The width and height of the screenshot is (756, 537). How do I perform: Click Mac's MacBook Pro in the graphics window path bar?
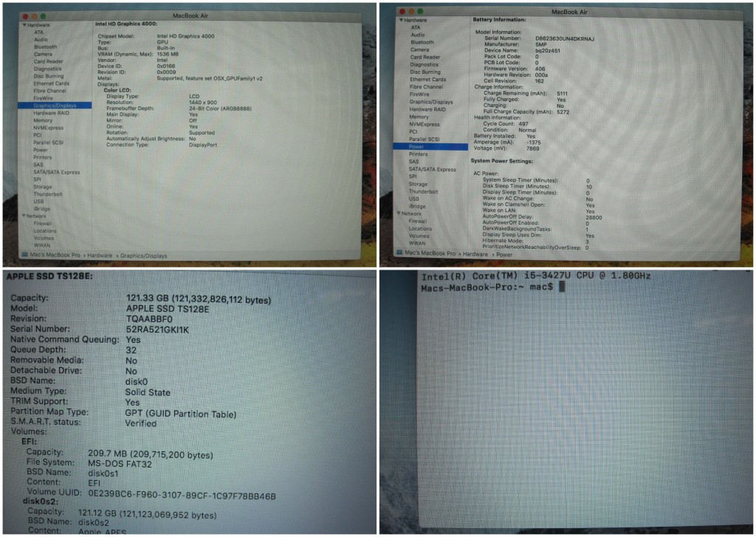coord(55,256)
